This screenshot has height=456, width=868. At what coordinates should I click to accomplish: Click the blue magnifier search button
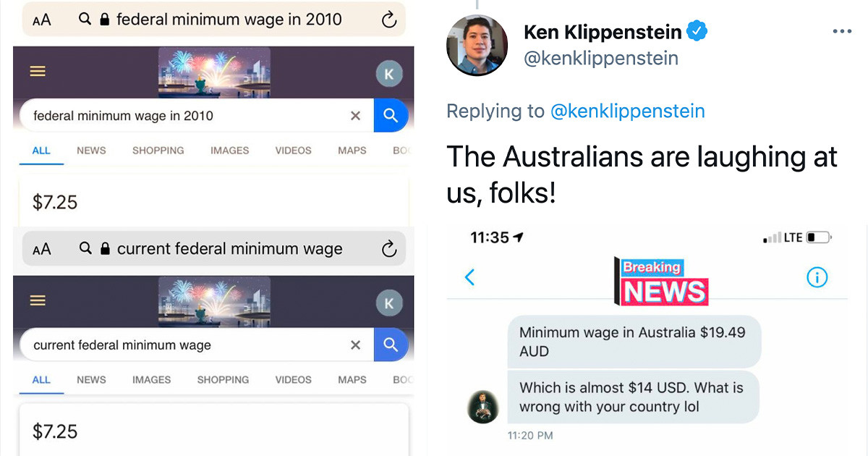point(391,116)
